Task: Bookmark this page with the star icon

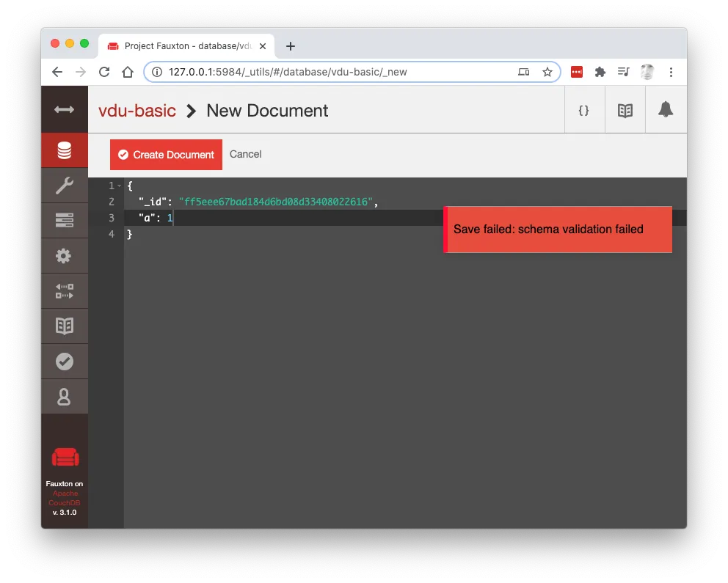Action: (x=547, y=72)
